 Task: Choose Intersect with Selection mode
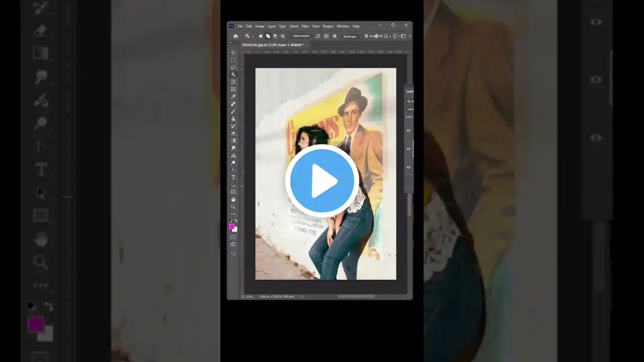pos(282,36)
